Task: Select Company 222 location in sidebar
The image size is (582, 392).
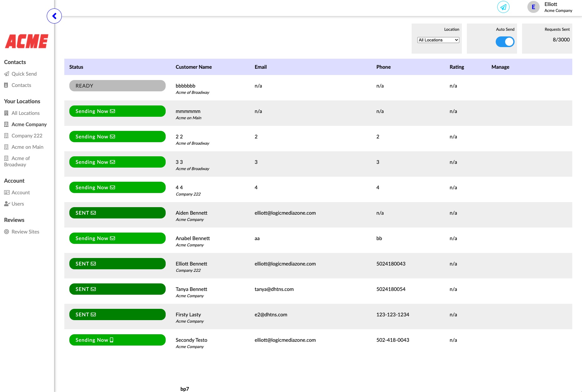Action: [x=27, y=136]
